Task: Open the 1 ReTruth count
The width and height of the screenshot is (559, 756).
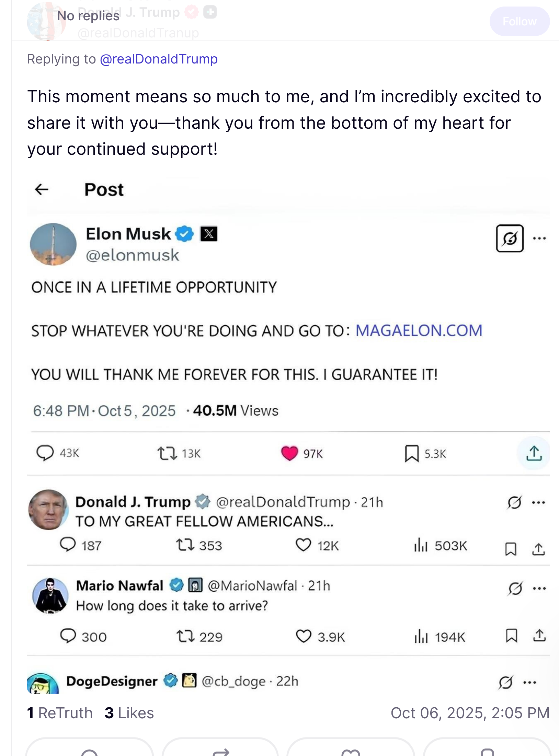Action: 60,713
